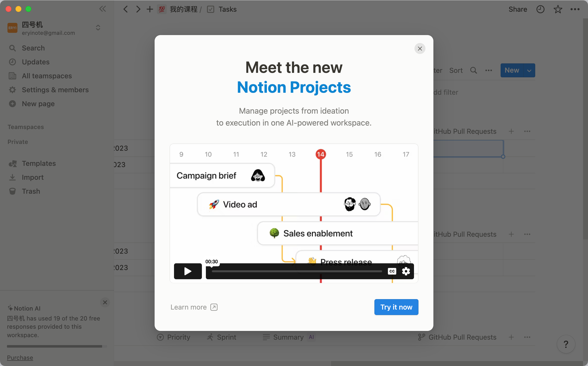Viewport: 588px width, 366px height.
Task: Click the Summary AI column header
Action: pyautogui.click(x=289, y=337)
